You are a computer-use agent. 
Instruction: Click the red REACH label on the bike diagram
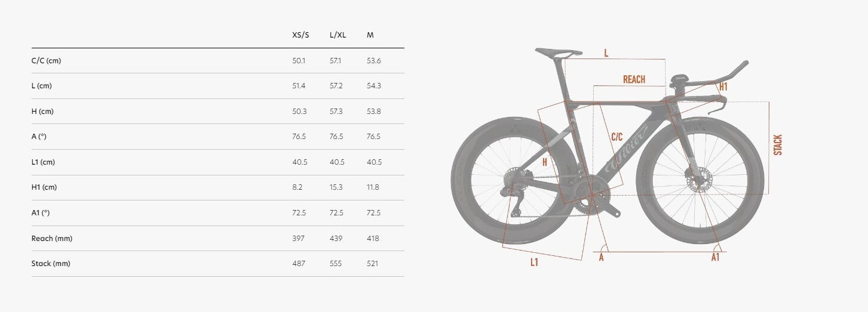(634, 79)
